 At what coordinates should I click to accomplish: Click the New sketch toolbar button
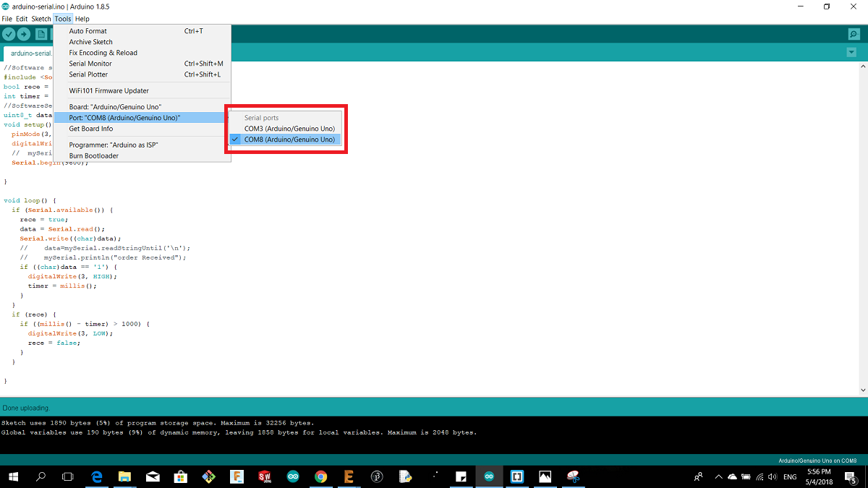tap(41, 34)
